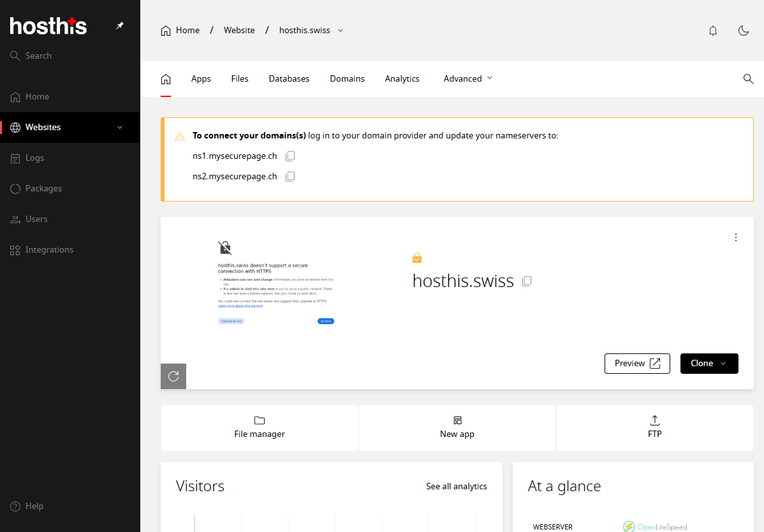Open the Users section

[36, 219]
